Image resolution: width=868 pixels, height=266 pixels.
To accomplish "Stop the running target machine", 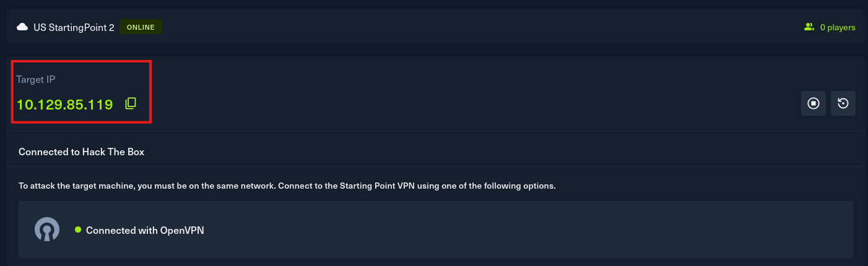I will [814, 103].
